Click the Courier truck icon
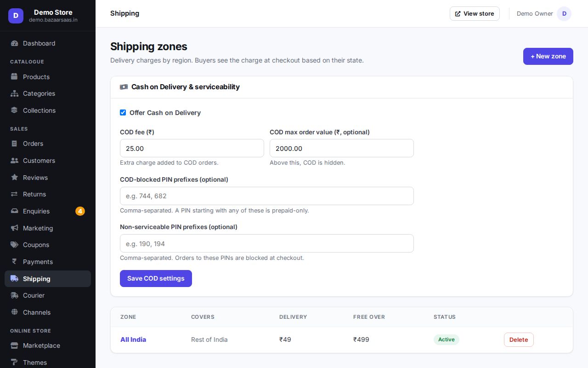The height and width of the screenshot is (368, 588). tap(14, 295)
